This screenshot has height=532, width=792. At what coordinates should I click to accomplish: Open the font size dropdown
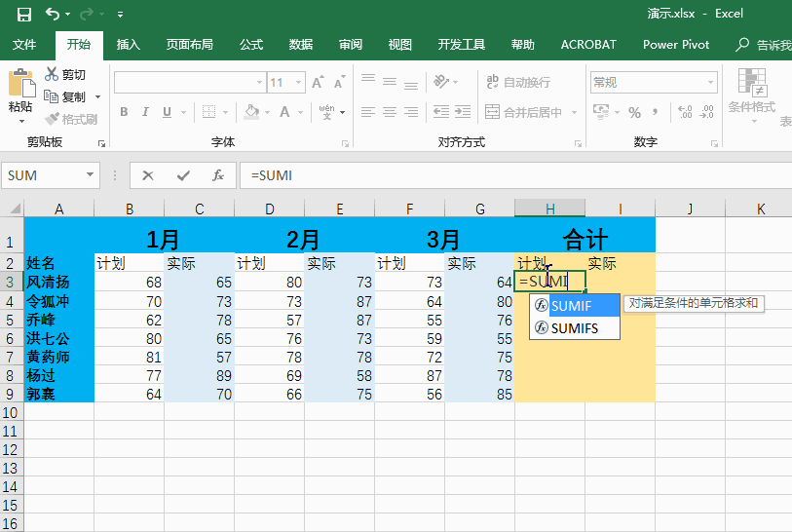coord(299,83)
